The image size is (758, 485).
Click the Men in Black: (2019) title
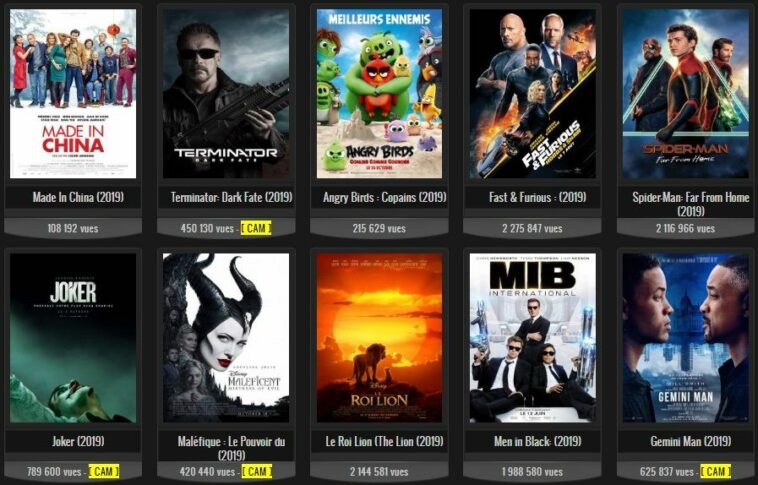(x=537, y=441)
